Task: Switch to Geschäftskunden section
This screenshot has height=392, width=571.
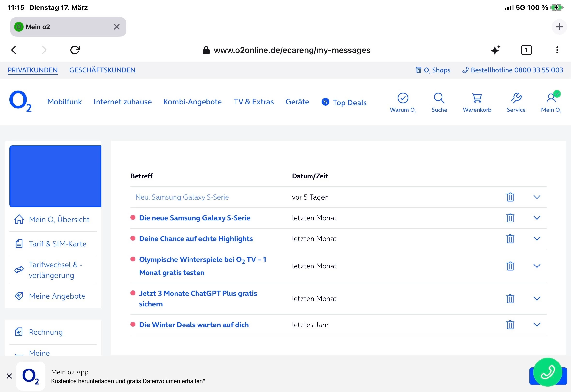Action: click(x=102, y=70)
